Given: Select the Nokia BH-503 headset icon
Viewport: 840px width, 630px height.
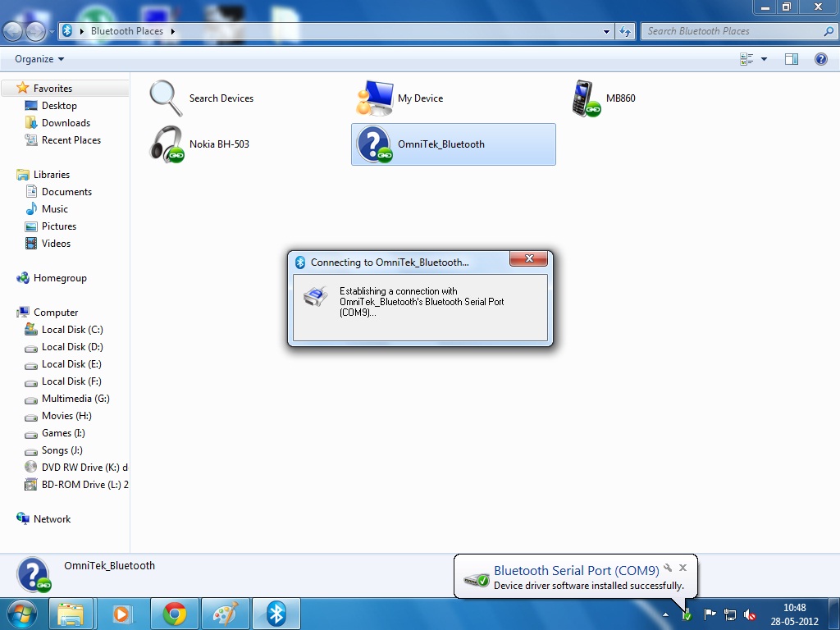Looking at the screenshot, I should tap(166, 144).
